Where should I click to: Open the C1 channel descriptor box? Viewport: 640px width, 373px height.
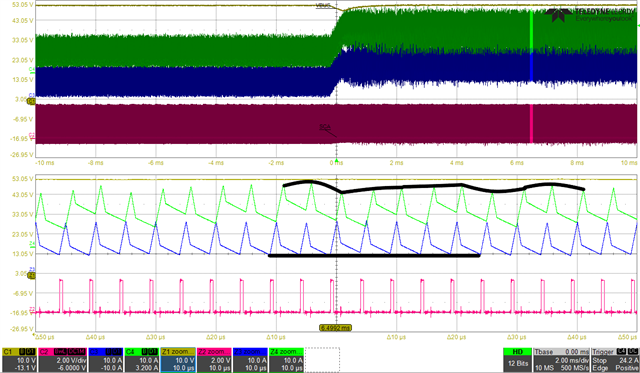click(x=19, y=360)
